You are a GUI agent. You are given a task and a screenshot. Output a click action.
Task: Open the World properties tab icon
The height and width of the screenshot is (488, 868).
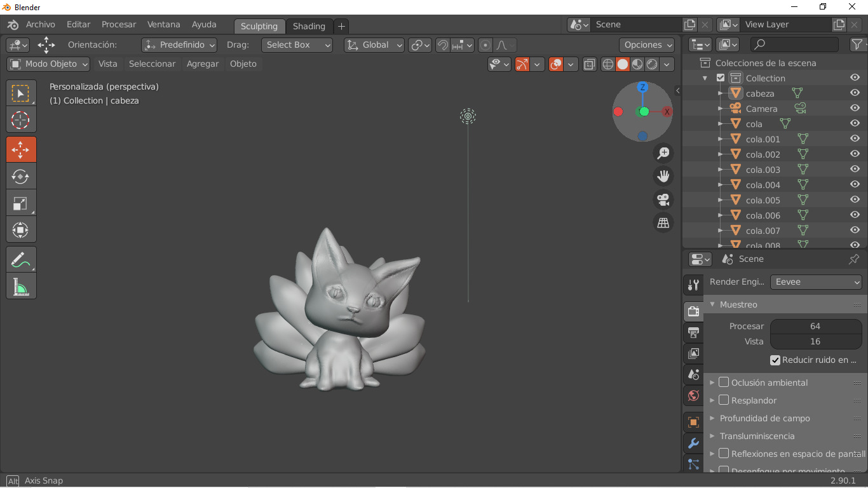pyautogui.click(x=693, y=396)
